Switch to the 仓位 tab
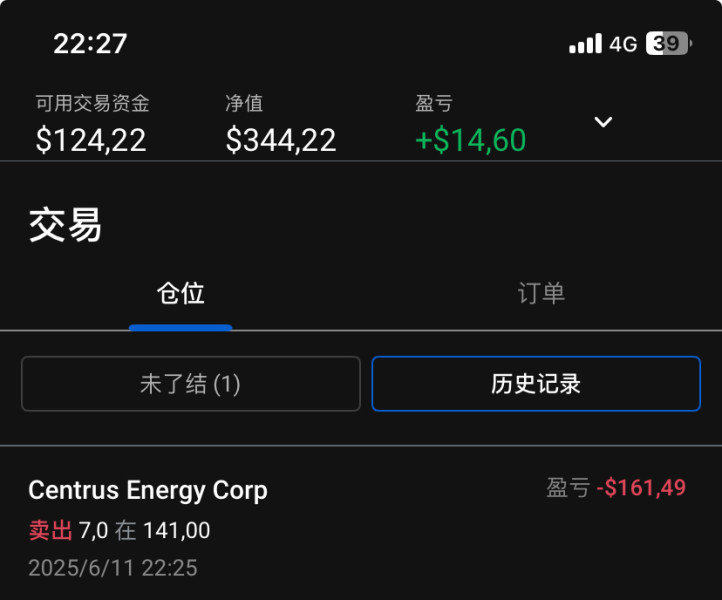Image resolution: width=722 pixels, height=600 pixels. pos(181,293)
